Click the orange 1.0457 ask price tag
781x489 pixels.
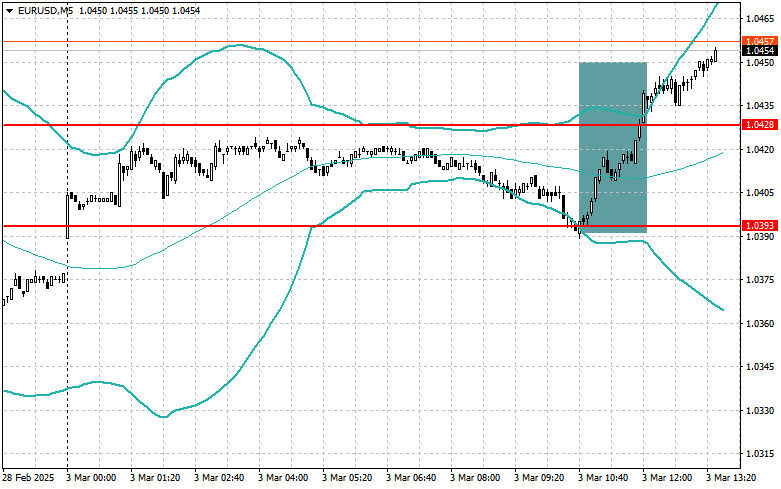click(x=759, y=41)
